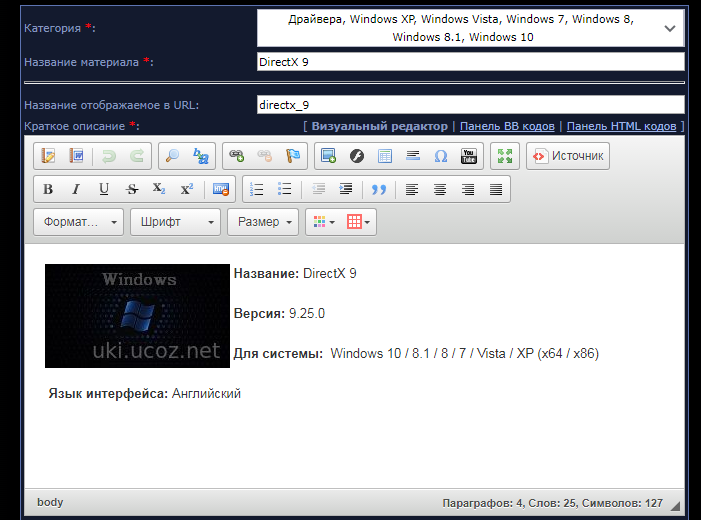Open the text color picker dropdown
701x520 pixels.
[x=324, y=222]
